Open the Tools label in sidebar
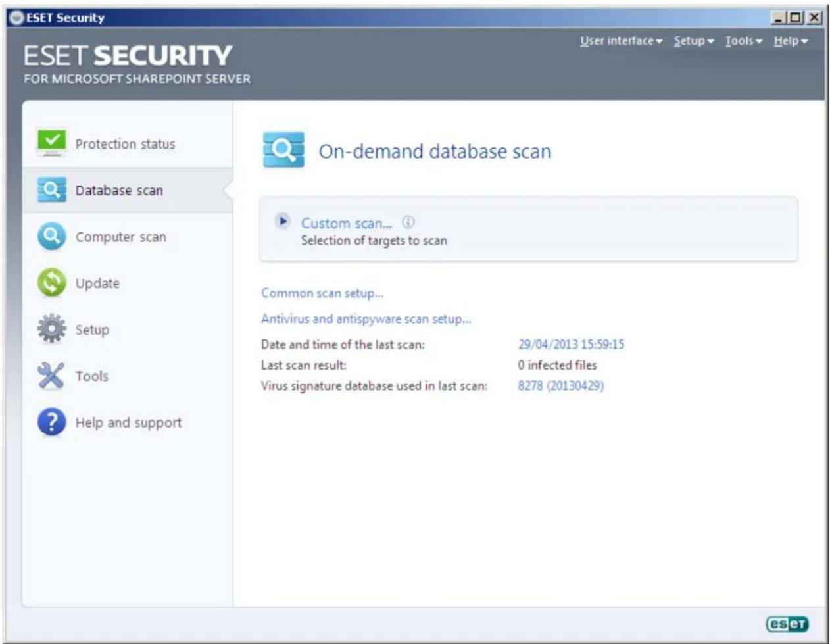 [x=91, y=376]
